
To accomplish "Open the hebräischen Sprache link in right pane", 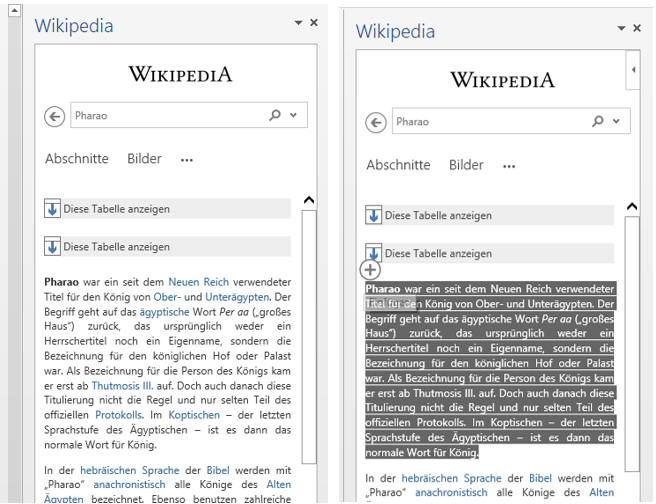I will (x=444, y=479).
